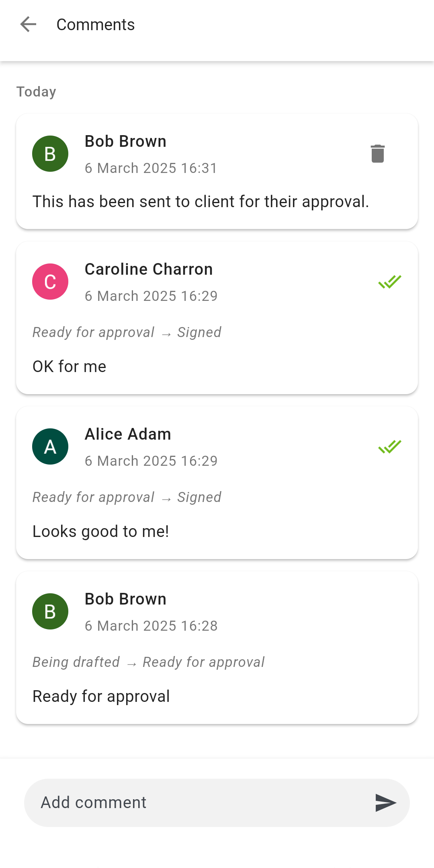
Task: Click Bob Brown's green B avatar in the top comment
Action: [x=50, y=154]
